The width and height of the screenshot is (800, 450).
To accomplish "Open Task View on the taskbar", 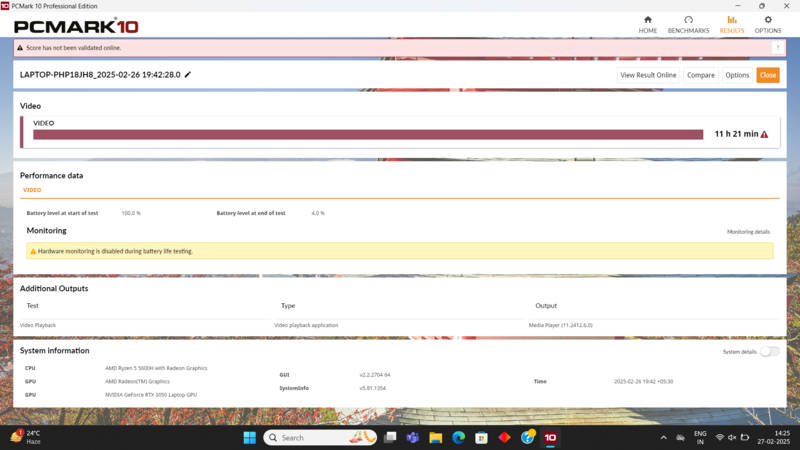I will pyautogui.click(x=390, y=437).
